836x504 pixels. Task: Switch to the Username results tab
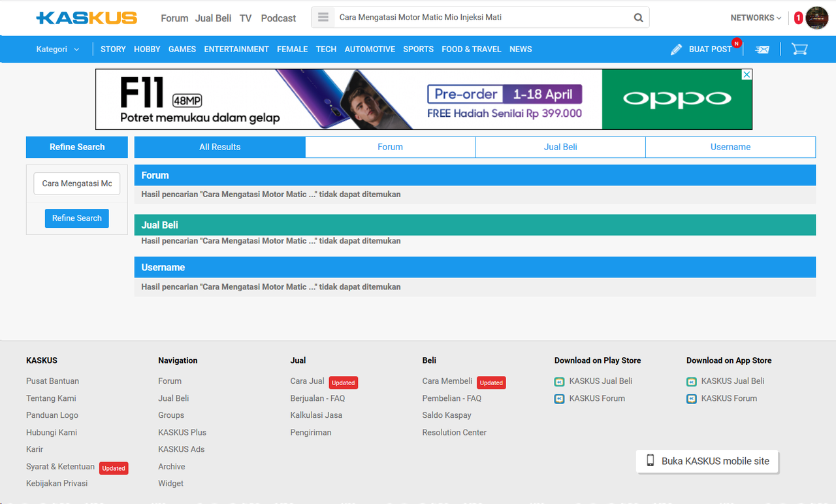click(730, 147)
